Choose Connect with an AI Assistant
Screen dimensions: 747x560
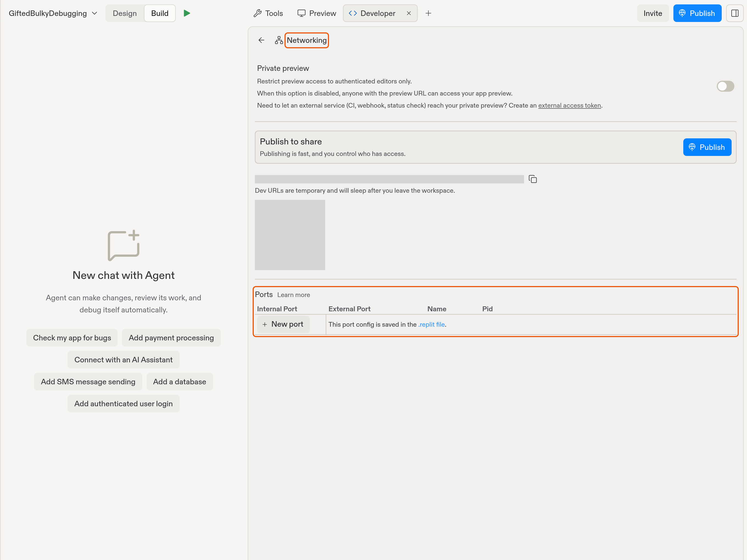tap(123, 360)
